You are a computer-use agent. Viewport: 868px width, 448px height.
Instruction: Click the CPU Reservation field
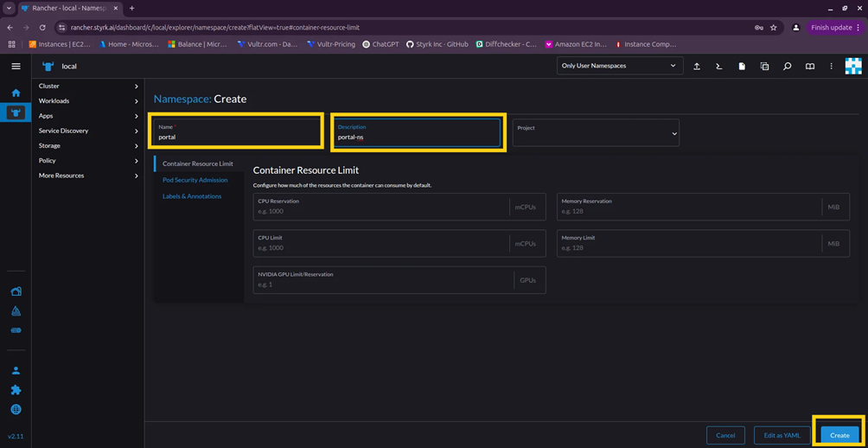[399, 207]
